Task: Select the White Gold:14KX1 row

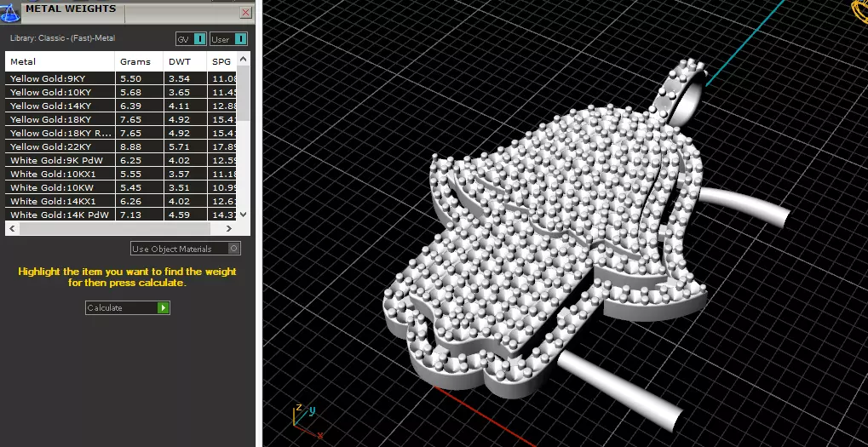Action: pos(121,202)
